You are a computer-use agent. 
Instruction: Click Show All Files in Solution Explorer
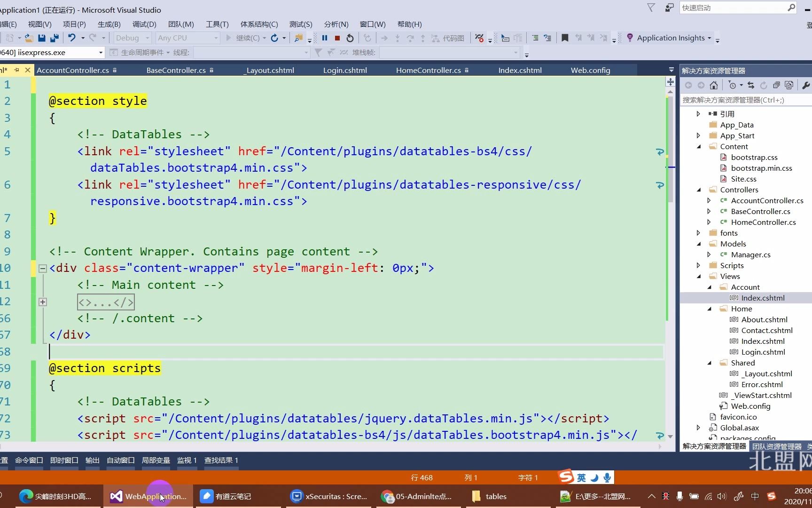(x=789, y=85)
